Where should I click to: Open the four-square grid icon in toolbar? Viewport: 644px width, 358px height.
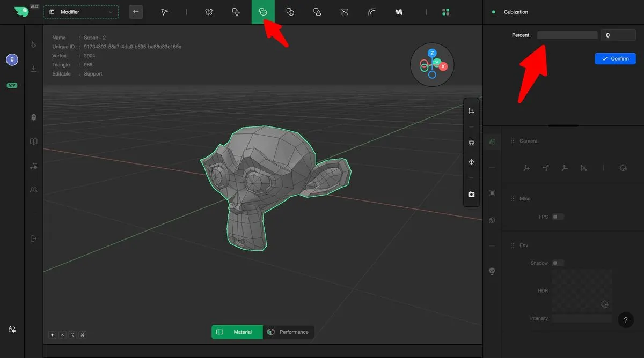pyautogui.click(x=445, y=12)
